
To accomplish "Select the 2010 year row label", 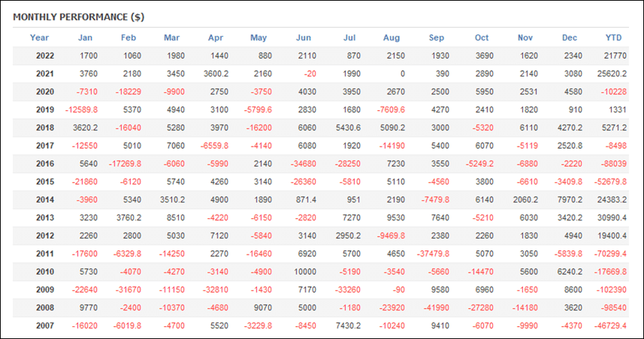I will (x=45, y=272).
